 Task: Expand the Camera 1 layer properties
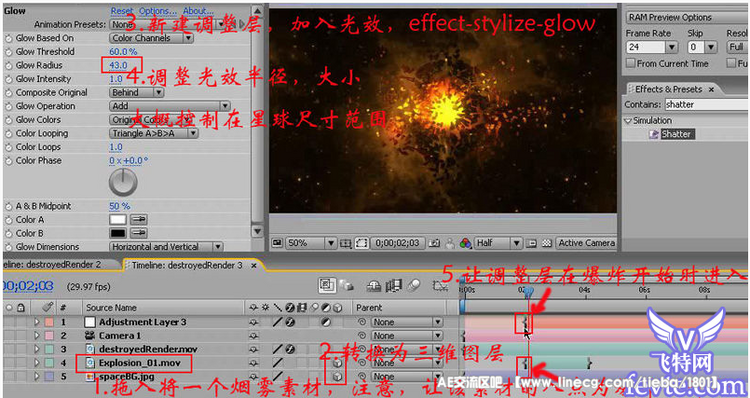[37, 336]
